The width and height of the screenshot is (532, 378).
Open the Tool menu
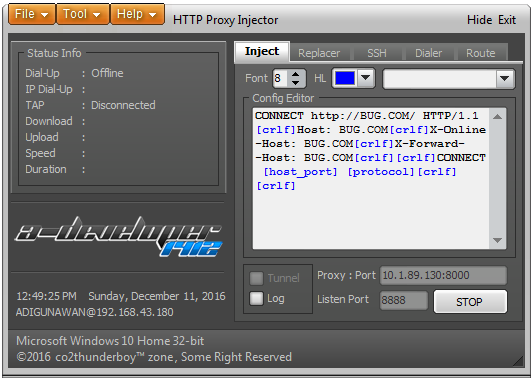(82, 14)
